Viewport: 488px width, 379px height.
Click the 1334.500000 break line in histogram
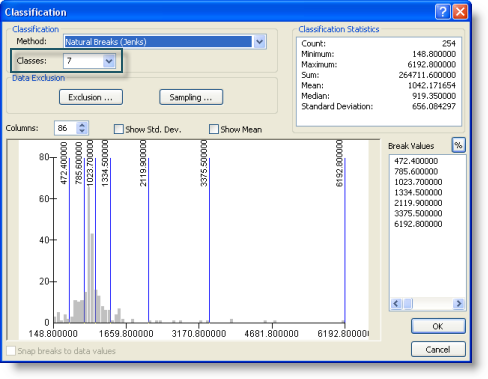coord(110,240)
